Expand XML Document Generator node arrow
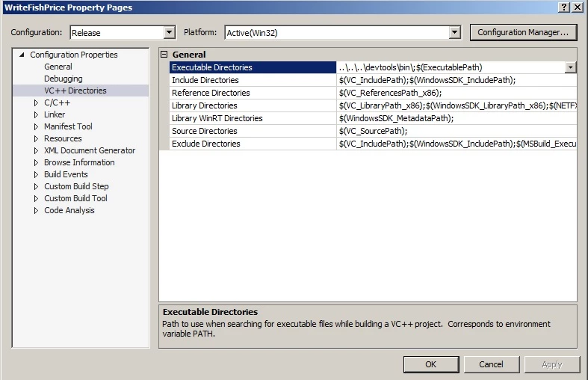Viewport: 588px width, 380px height. 36,150
